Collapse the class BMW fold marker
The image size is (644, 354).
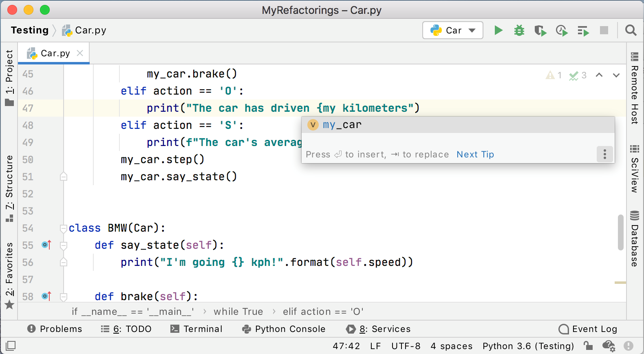point(64,228)
